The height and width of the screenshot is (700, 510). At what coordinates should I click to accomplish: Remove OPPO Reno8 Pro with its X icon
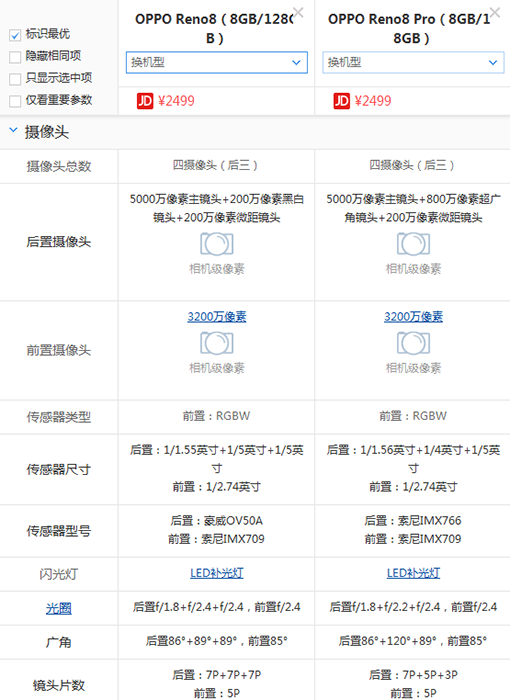click(494, 12)
